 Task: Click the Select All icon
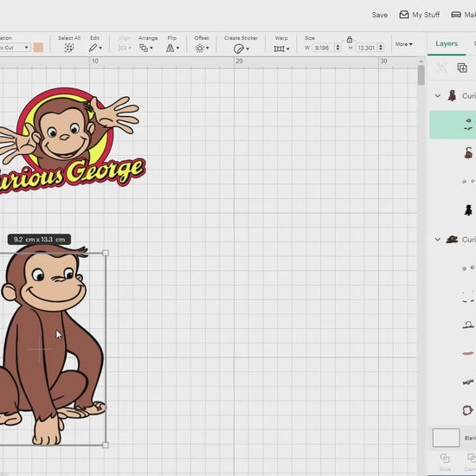click(69, 48)
